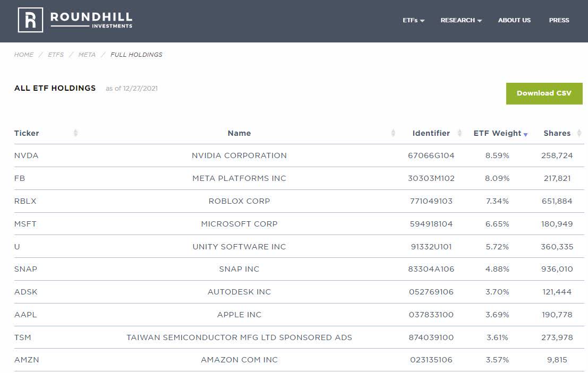The width and height of the screenshot is (588, 373).
Task: Select the AMZN ticker cell
Action: tap(27, 360)
